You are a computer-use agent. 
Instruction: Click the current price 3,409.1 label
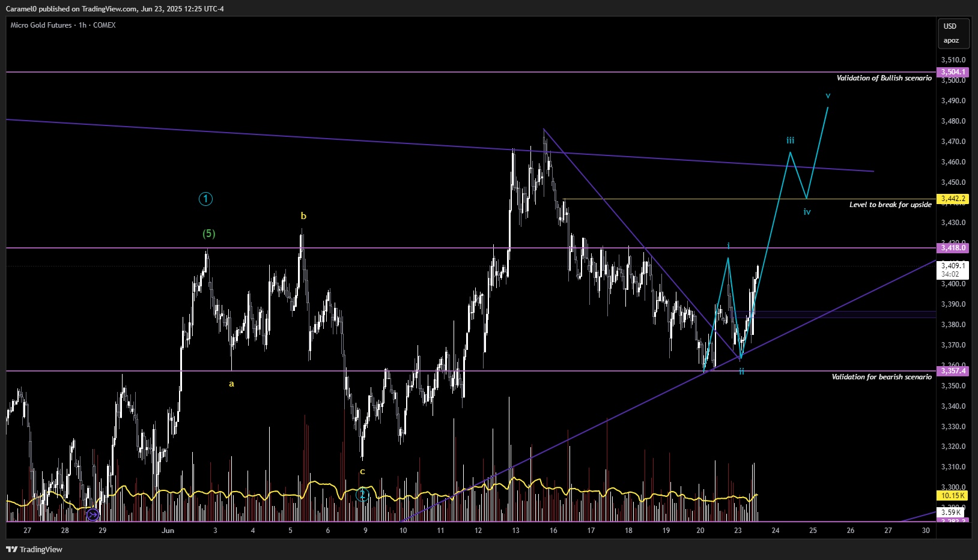coord(953,266)
